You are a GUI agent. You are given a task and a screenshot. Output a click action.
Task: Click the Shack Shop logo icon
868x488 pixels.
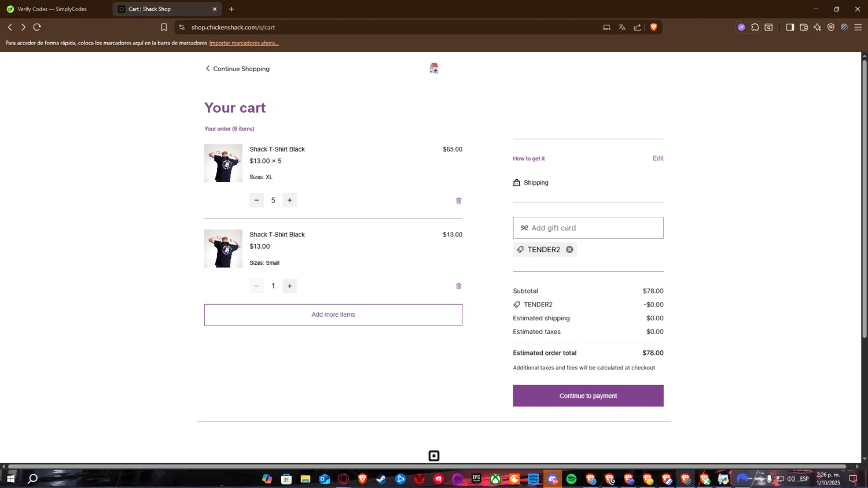click(x=434, y=68)
